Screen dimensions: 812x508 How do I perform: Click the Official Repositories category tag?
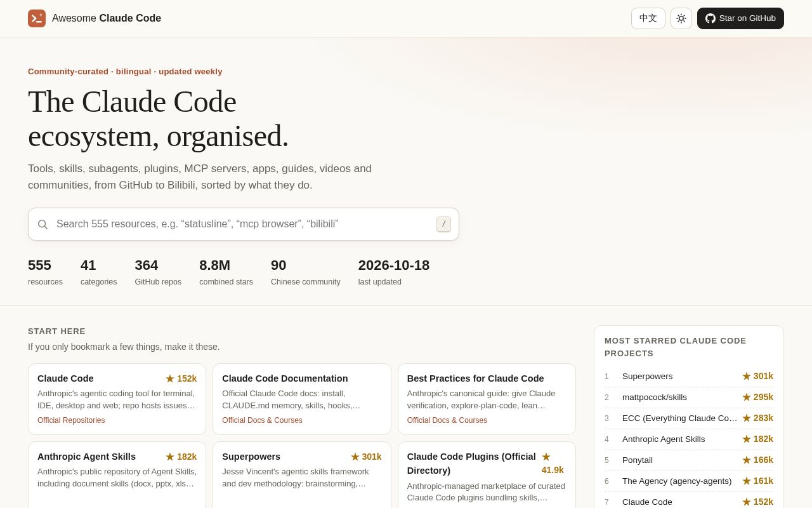pyautogui.click(x=71, y=420)
